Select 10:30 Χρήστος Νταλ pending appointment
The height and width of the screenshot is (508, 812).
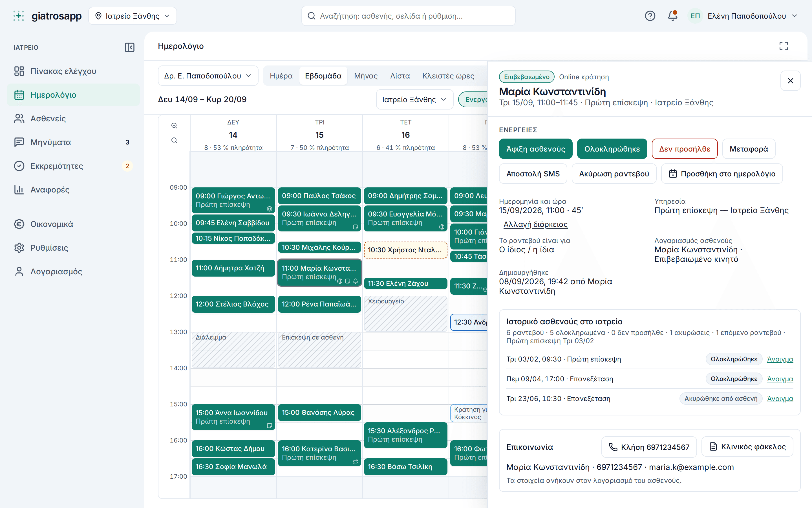click(405, 250)
